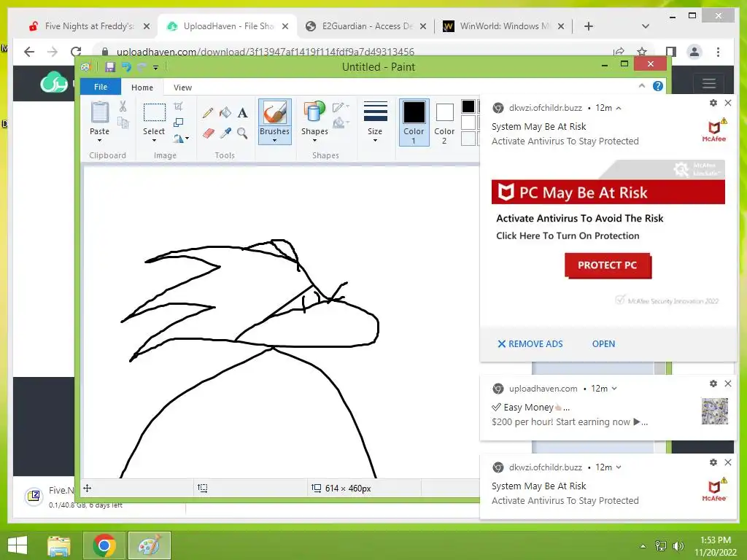The height and width of the screenshot is (560, 747).
Task: Open Customize Quick Access Toolbar dropdown
Action: pos(156,68)
